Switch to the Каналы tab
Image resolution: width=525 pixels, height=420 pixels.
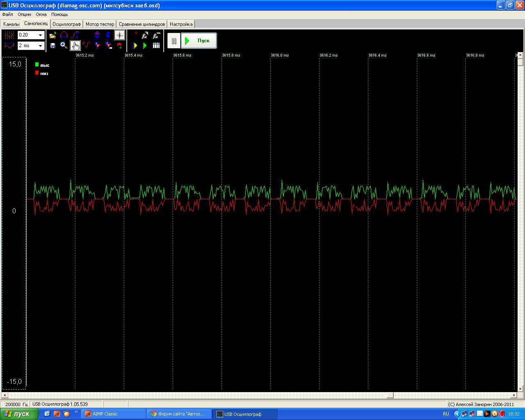pos(11,24)
